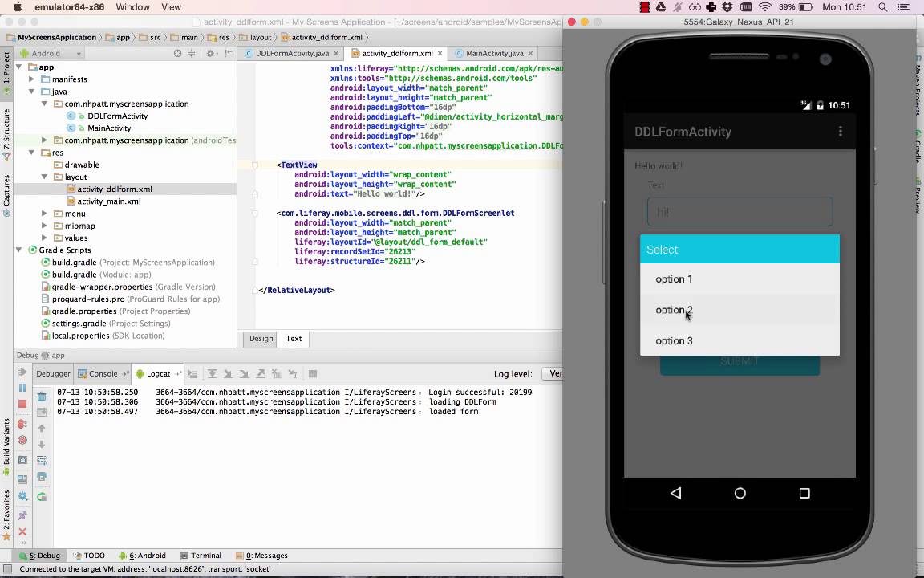This screenshot has height=578, width=924.
Task: Click Drop Frame debugger icon
Action: tap(277, 374)
